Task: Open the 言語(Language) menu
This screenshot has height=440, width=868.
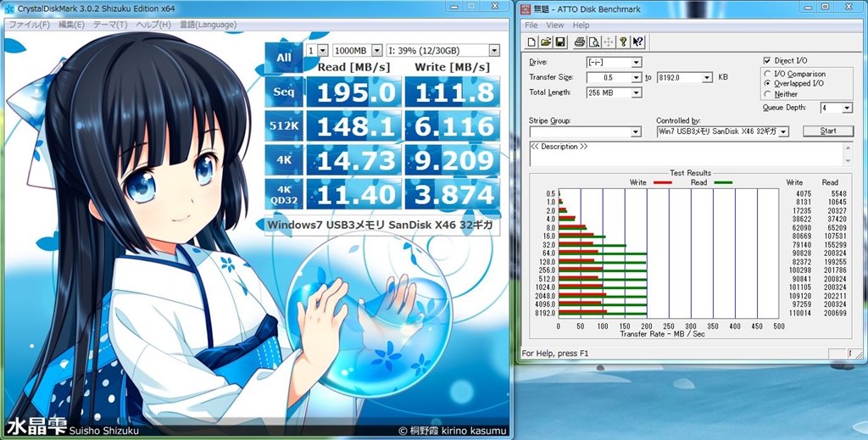Action: (208, 25)
